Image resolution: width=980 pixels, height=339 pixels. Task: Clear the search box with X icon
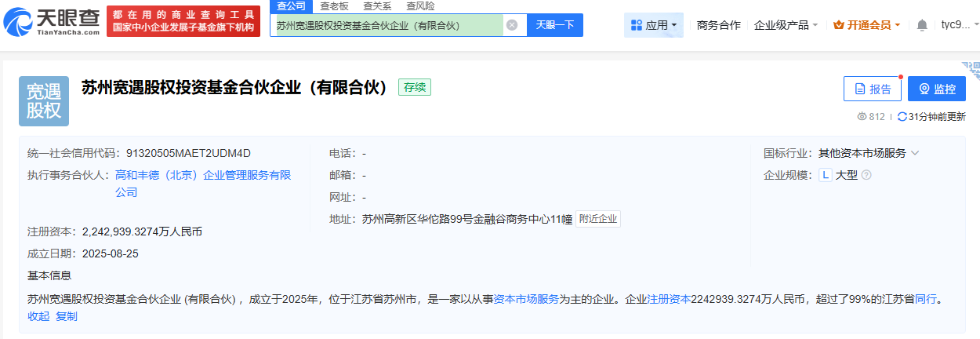512,25
